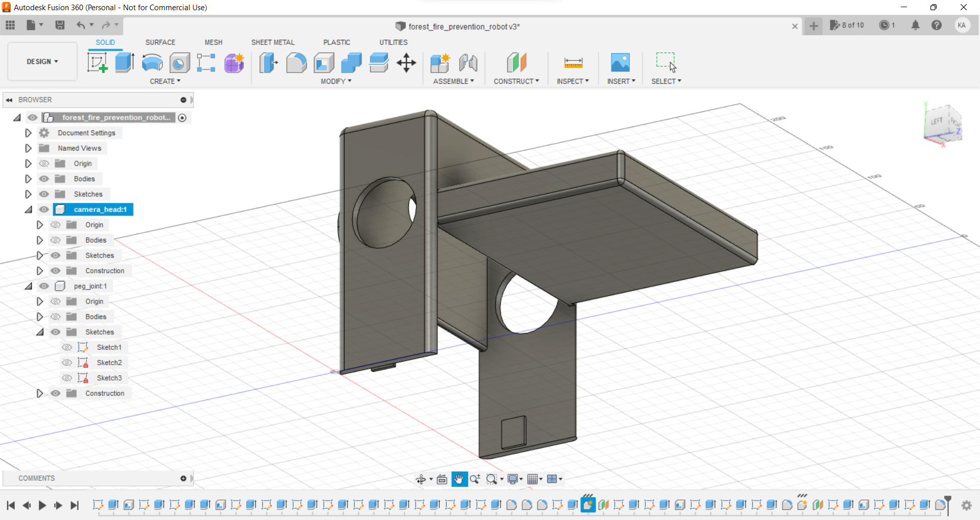Show the Origin folder in the browser
The width and height of the screenshot is (980, 520).
[x=44, y=163]
